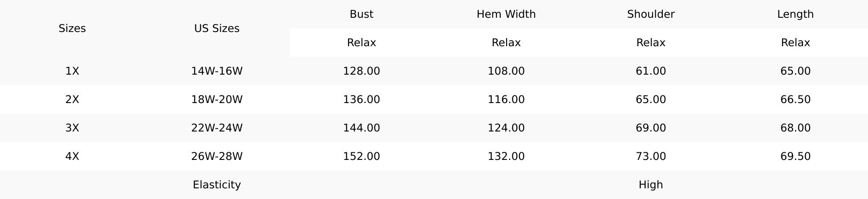
Task: Select US size 22W-24W
Action: coord(217,128)
